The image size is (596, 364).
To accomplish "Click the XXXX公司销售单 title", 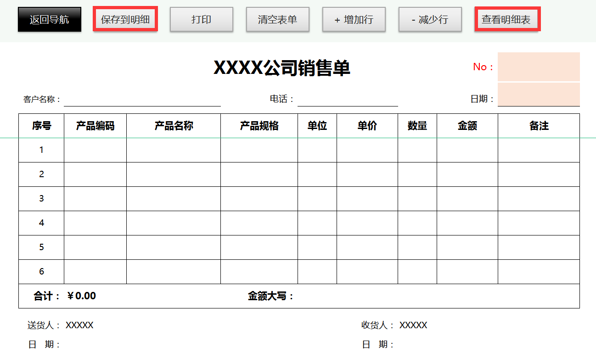I will (x=282, y=68).
